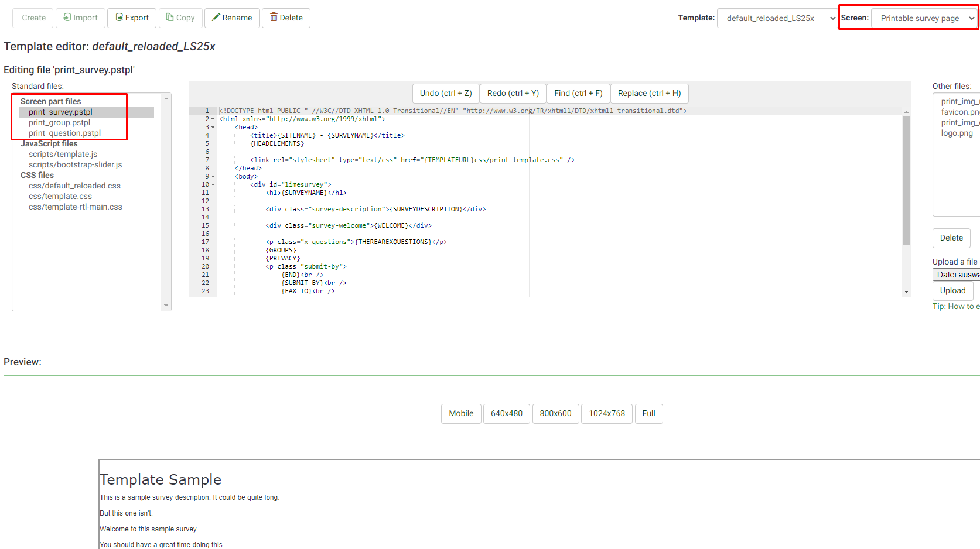Click the code editor vertical scrollbar
980x549 pixels.
coord(906,181)
